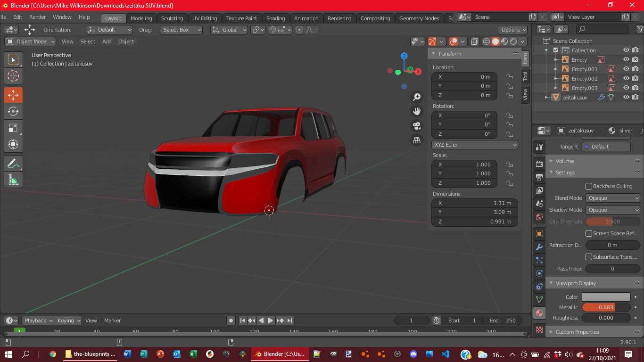This screenshot has width=644, height=362.
Task: Switch to the Sculpting workspace tab
Action: pyautogui.click(x=172, y=18)
